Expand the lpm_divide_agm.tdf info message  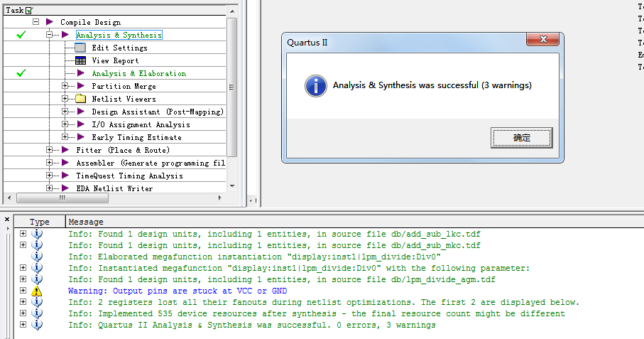click(x=23, y=279)
